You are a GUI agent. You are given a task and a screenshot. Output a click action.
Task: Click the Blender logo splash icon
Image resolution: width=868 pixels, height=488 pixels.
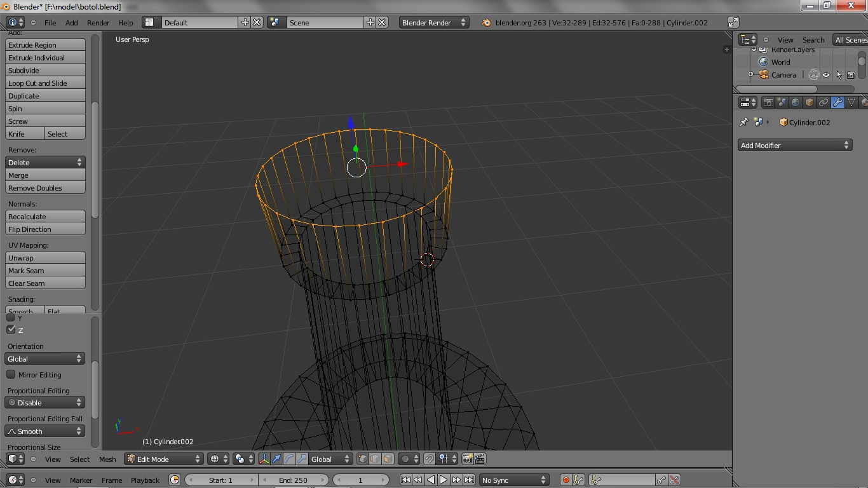point(487,22)
